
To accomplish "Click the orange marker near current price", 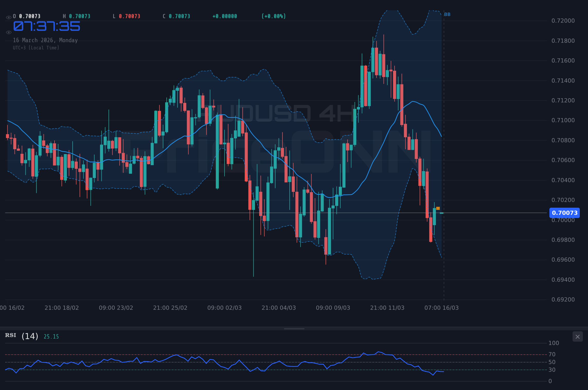I will point(438,208).
